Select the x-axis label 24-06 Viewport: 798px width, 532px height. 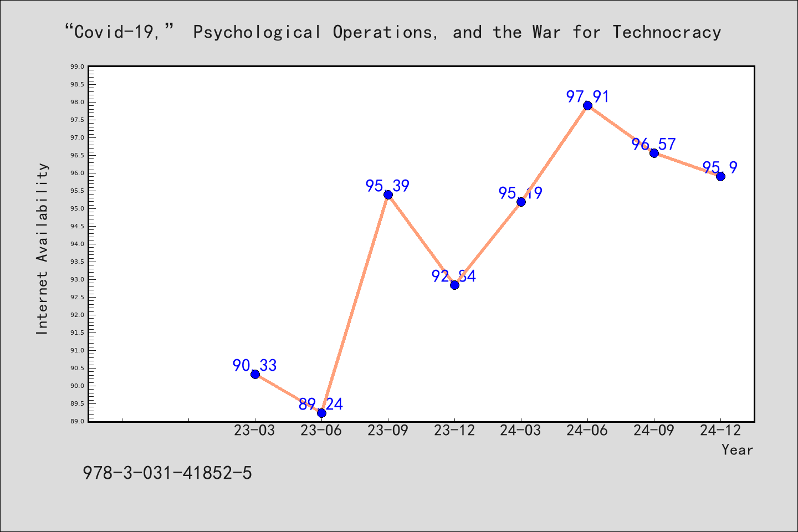click(587, 431)
